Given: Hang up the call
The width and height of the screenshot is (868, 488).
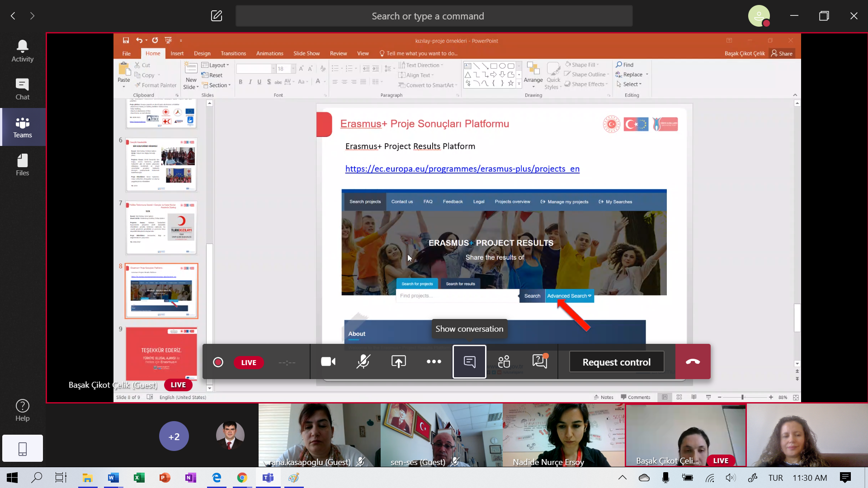Looking at the screenshot, I should [693, 362].
